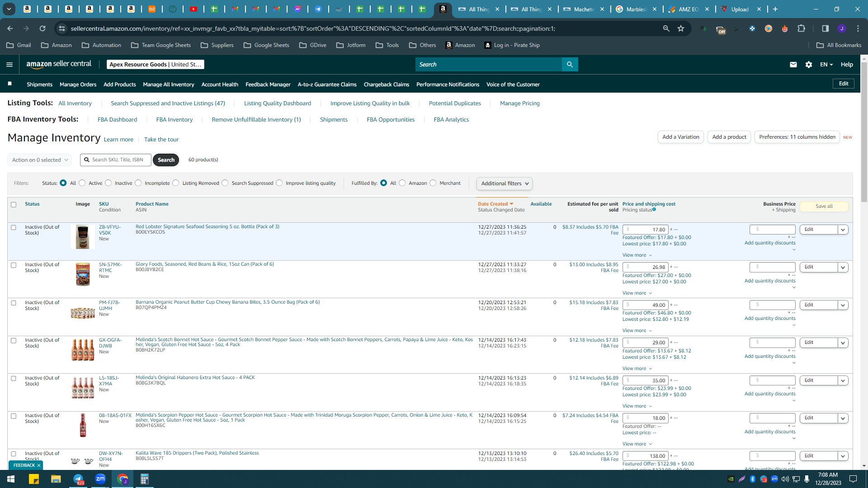Click the search magnifier button in header
The height and width of the screenshot is (488, 868).
570,65
